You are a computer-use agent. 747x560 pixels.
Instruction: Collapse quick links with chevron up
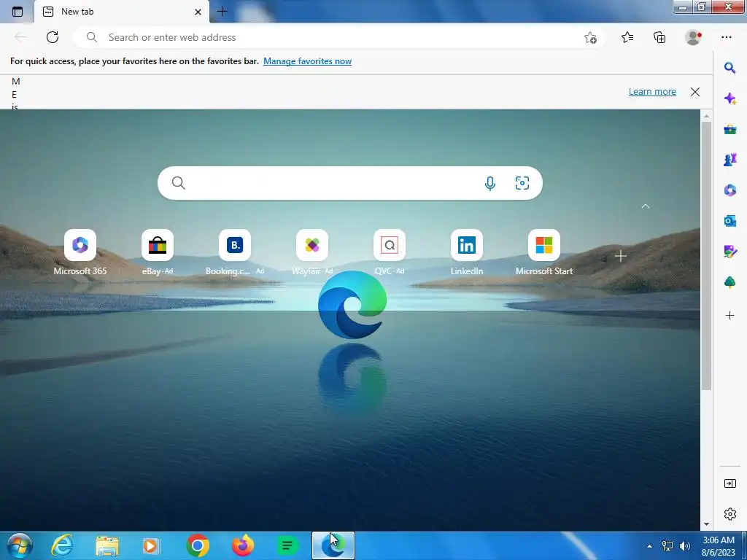pyautogui.click(x=646, y=206)
